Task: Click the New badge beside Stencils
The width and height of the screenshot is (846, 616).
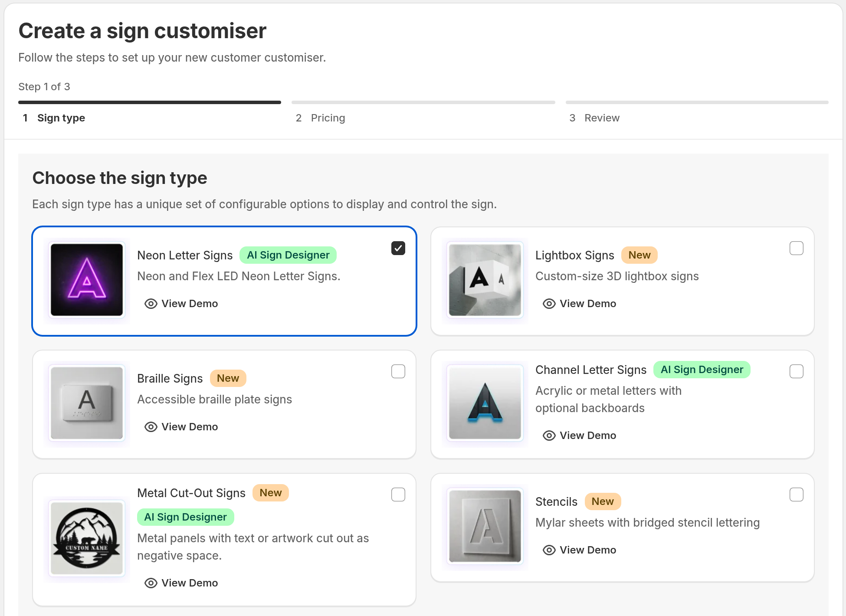Action: 603,501
